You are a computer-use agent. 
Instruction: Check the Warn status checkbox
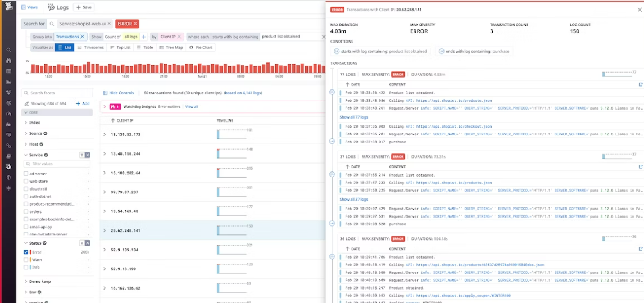pyautogui.click(x=26, y=260)
